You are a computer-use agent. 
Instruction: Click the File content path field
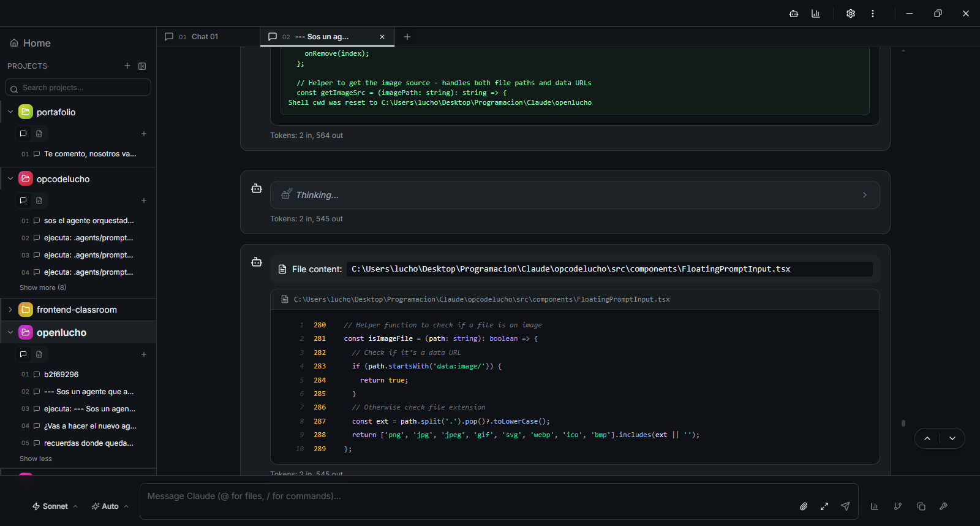609,269
